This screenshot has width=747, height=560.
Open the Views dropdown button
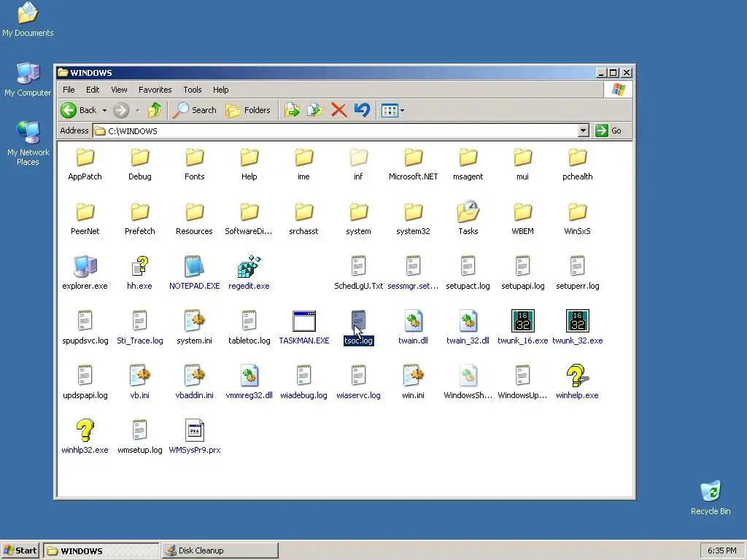coord(393,111)
